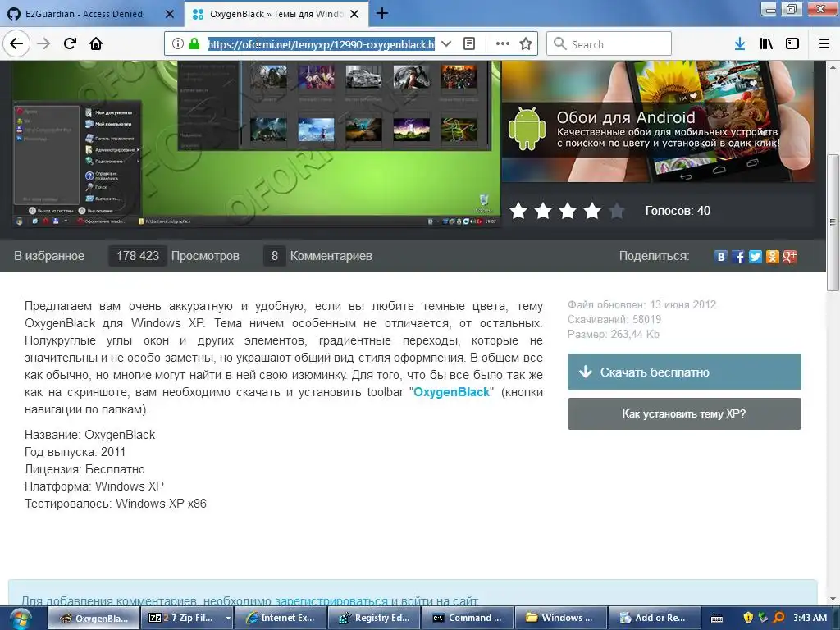This screenshot has width=840, height=630.
Task: Open the browser Home page
Action: point(96,43)
